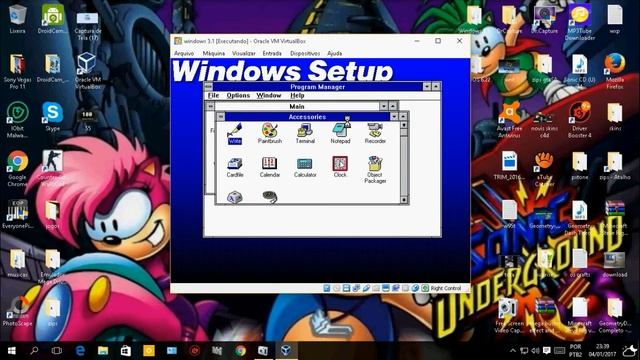Image resolution: width=640 pixels, height=360 pixels.
Task: Open the taskbar clock and date
Action: click(602, 351)
